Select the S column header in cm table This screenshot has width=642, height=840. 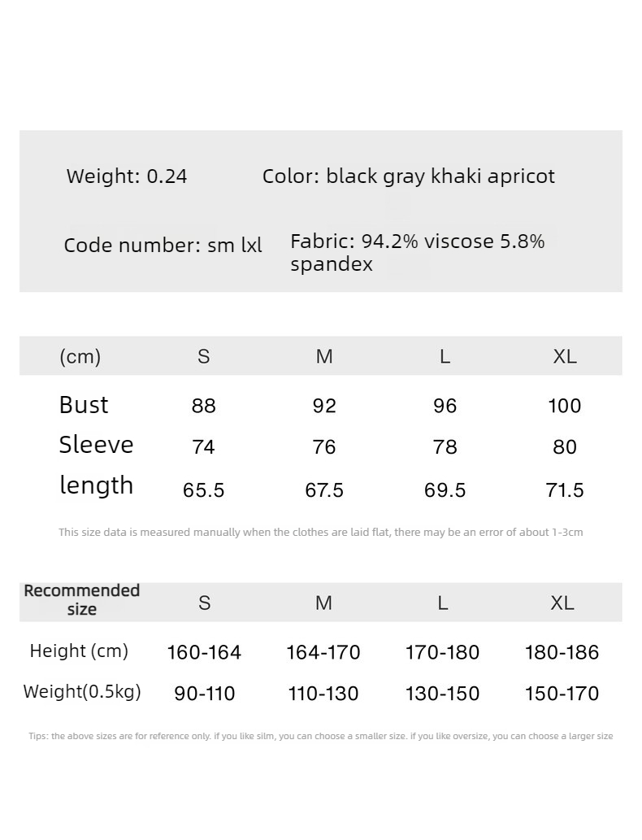point(203,356)
